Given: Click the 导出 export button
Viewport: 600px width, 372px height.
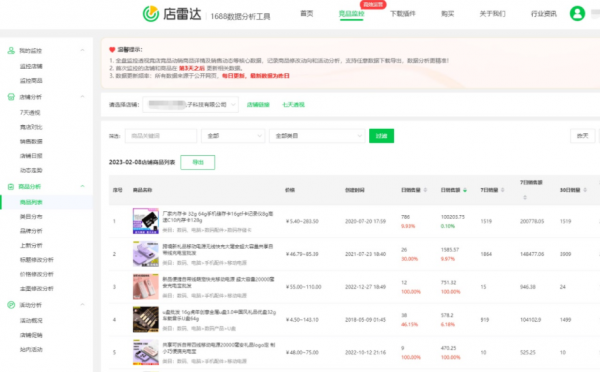Looking at the screenshot, I should (197, 162).
